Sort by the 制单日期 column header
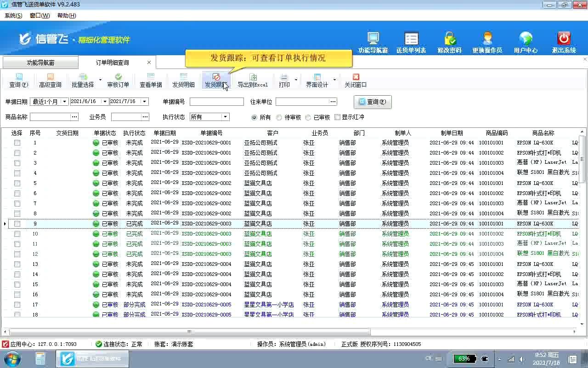 click(x=452, y=133)
